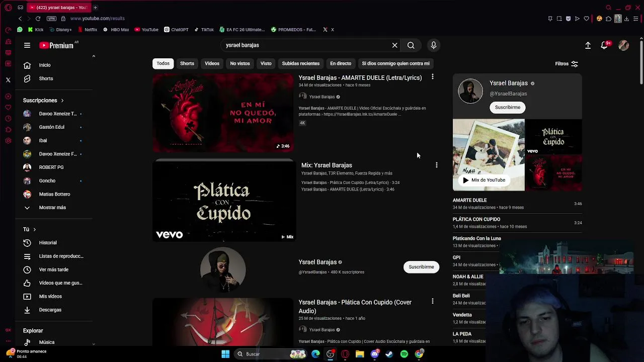The image size is (644, 362).
Task: Open options menu for AMARTE DUELE video
Action: coord(433,77)
